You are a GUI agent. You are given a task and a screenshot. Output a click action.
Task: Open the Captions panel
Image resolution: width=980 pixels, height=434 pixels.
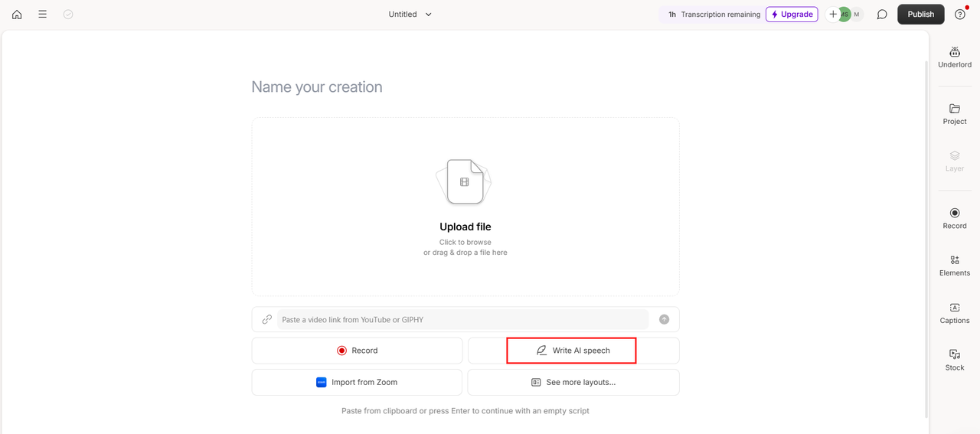point(955,314)
